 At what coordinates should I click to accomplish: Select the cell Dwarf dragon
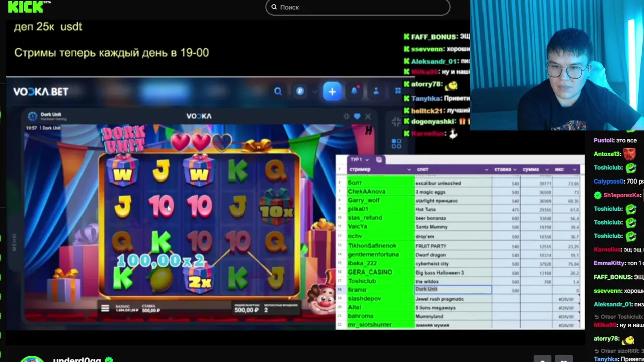click(x=453, y=255)
